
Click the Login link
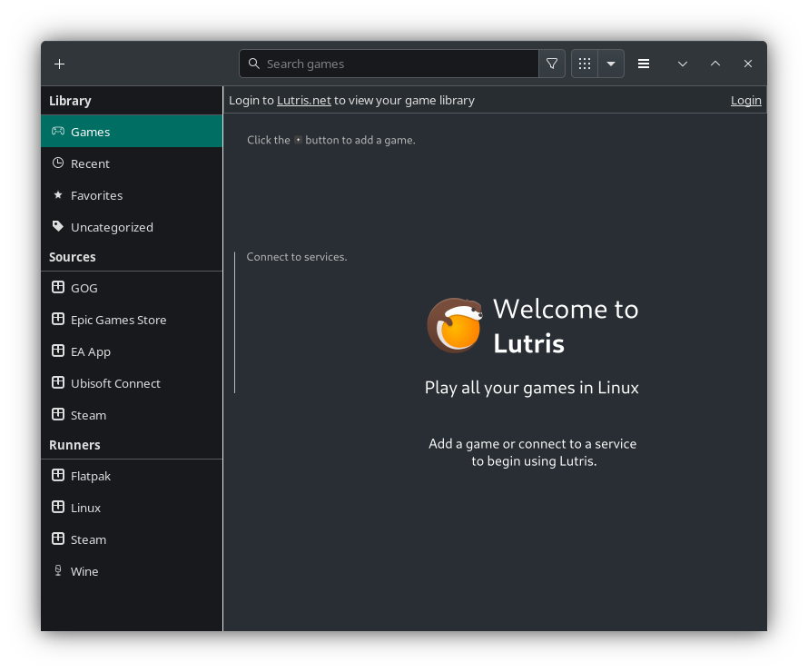click(745, 100)
